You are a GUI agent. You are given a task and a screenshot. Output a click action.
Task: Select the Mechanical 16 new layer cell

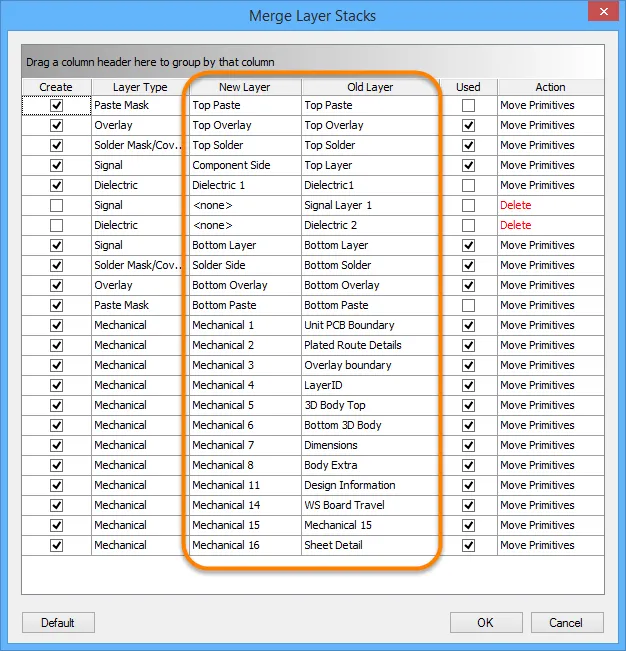click(245, 545)
